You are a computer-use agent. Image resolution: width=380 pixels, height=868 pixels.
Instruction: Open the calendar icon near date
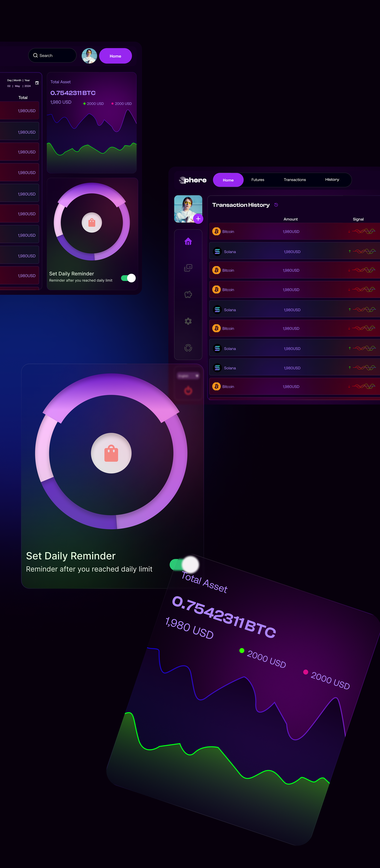point(37,83)
